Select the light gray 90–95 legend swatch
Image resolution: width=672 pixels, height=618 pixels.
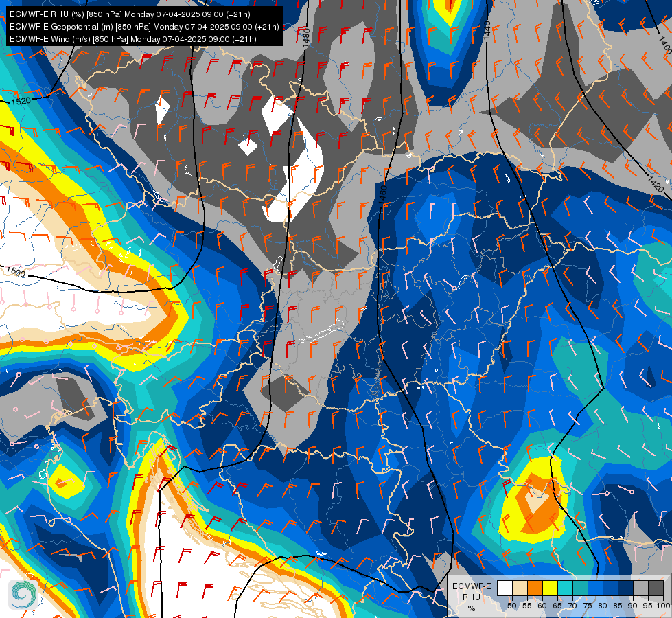640,588
